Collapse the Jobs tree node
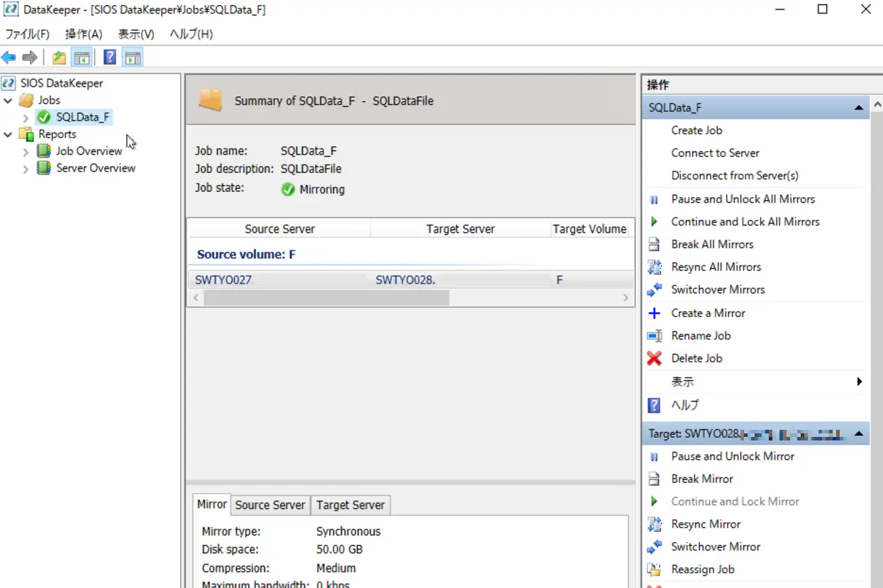883x588 pixels. click(8, 101)
